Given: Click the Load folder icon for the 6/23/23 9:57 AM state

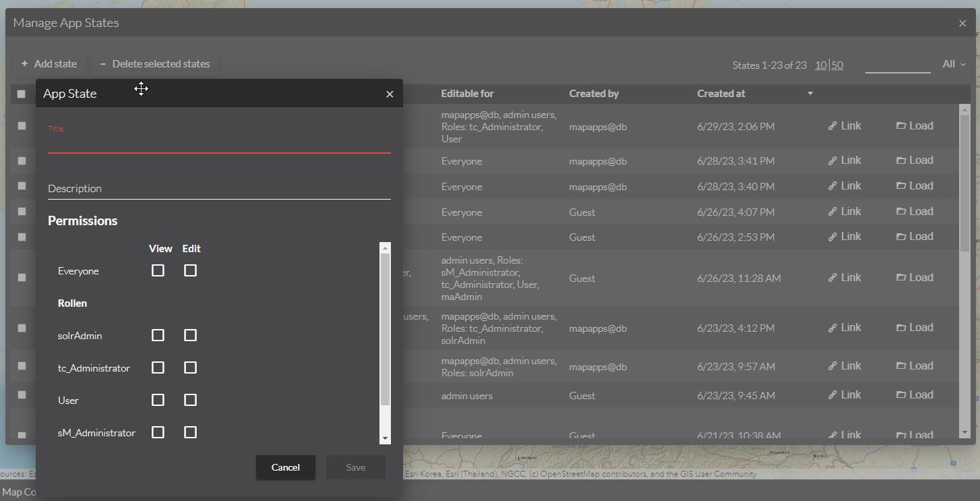Looking at the screenshot, I should (901, 366).
